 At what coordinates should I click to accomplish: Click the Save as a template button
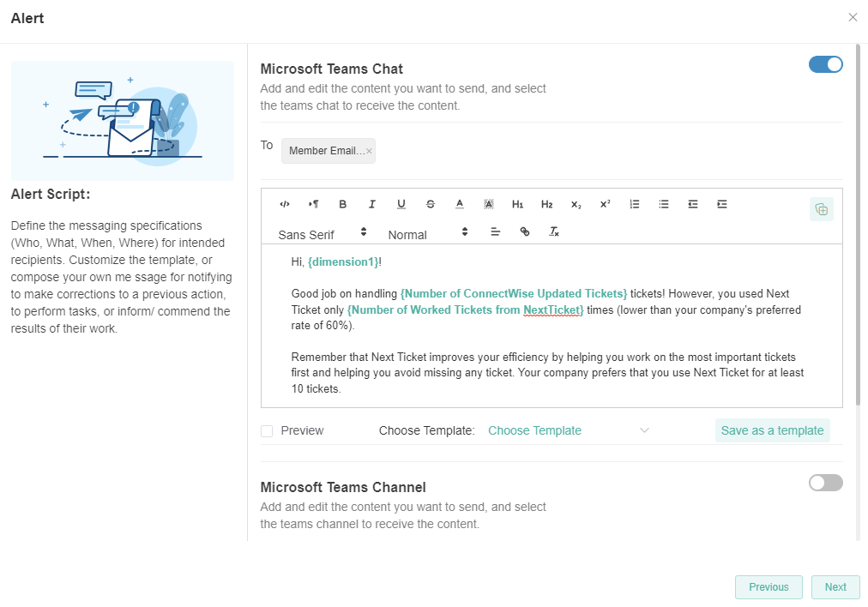click(x=772, y=430)
